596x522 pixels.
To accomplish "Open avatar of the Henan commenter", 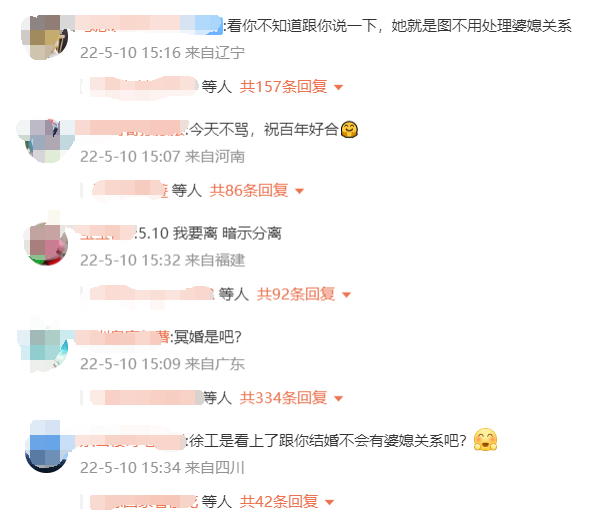I will click(x=46, y=141).
